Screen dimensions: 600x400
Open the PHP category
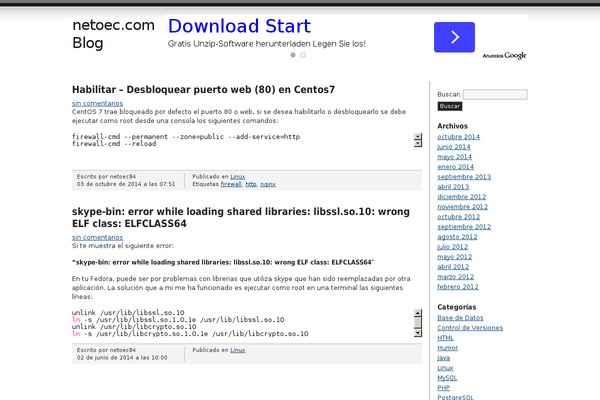pyautogui.click(x=443, y=387)
